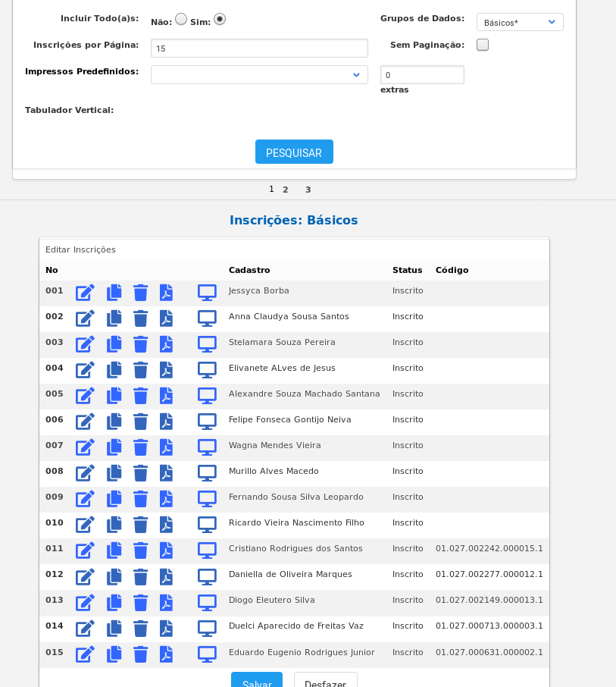Open monitor view for Diogo Eleutero Silva
The image size is (616, 687).
pyautogui.click(x=207, y=602)
